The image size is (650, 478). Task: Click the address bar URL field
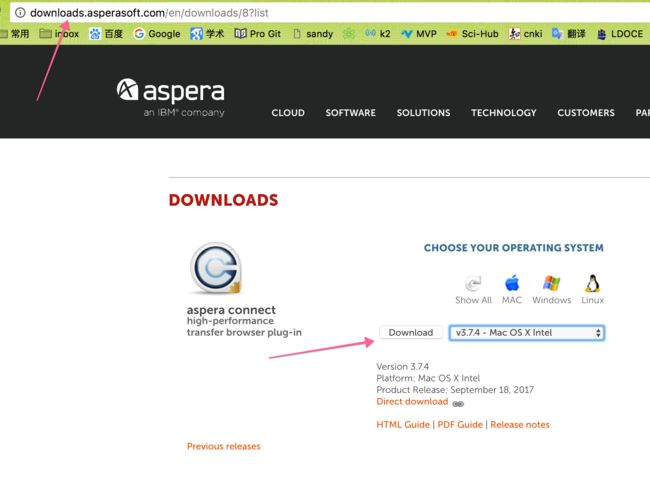pos(330,13)
